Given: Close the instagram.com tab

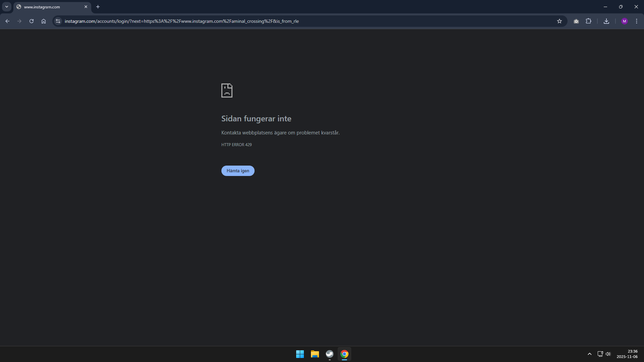Looking at the screenshot, I should coord(86,7).
